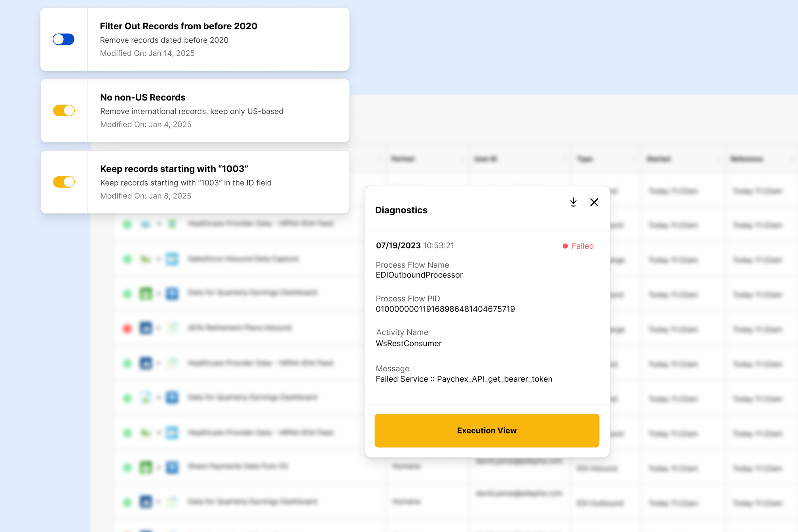Screen dimensions: 798x532
Task: Open the 401k Retirement Plans Inbound row
Action: click(239, 328)
